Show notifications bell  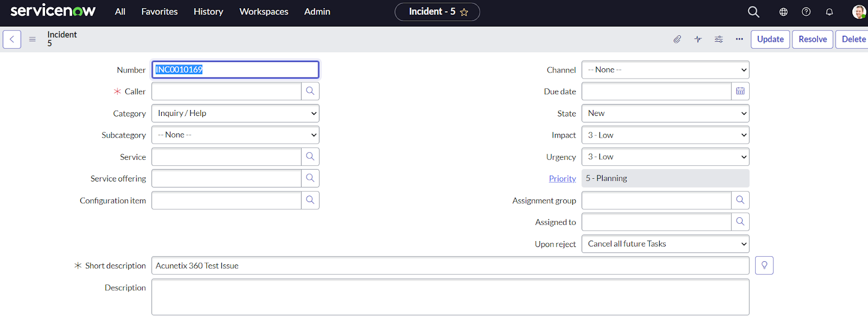[829, 11]
